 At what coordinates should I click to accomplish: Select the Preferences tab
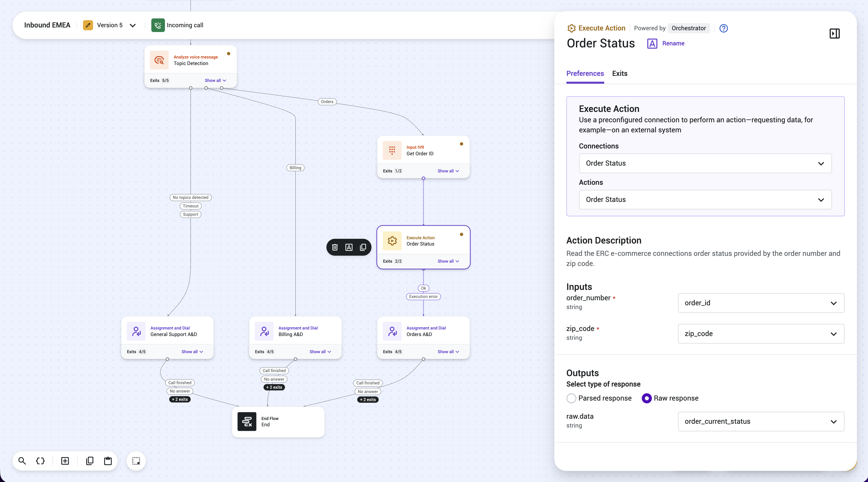(585, 73)
